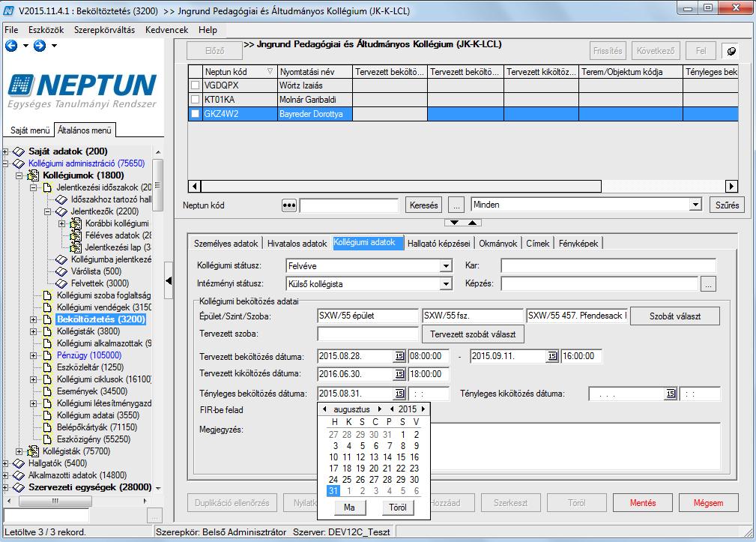Screen dimensions: 756x542
Task: Expand the Saját adatok (200) tree node
Action: (5, 151)
